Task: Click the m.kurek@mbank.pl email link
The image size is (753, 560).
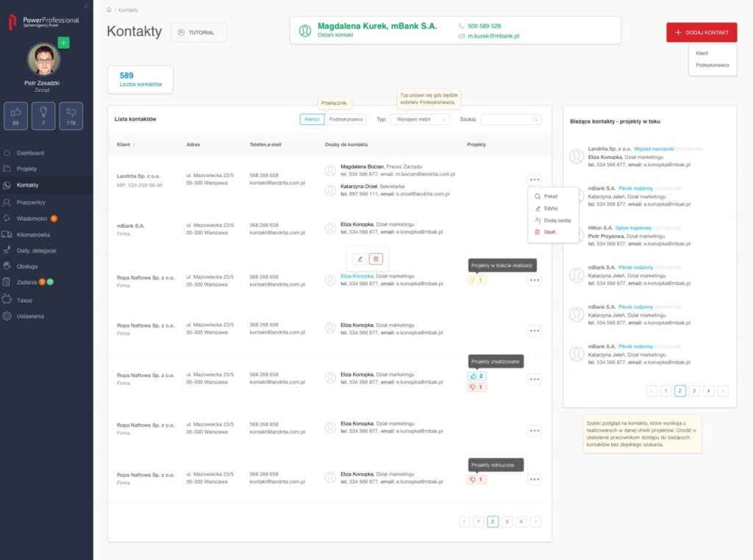Action: [493, 35]
